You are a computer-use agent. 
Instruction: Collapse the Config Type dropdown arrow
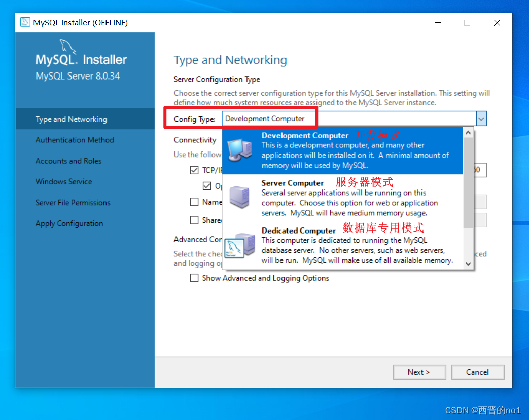481,119
